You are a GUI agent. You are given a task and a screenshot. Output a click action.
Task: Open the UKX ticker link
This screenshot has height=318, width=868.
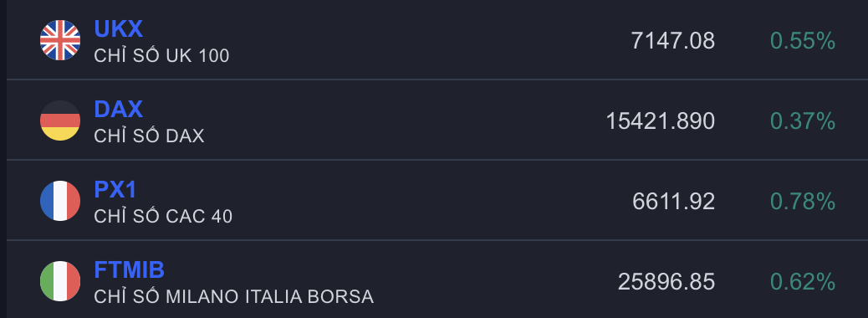(x=119, y=28)
